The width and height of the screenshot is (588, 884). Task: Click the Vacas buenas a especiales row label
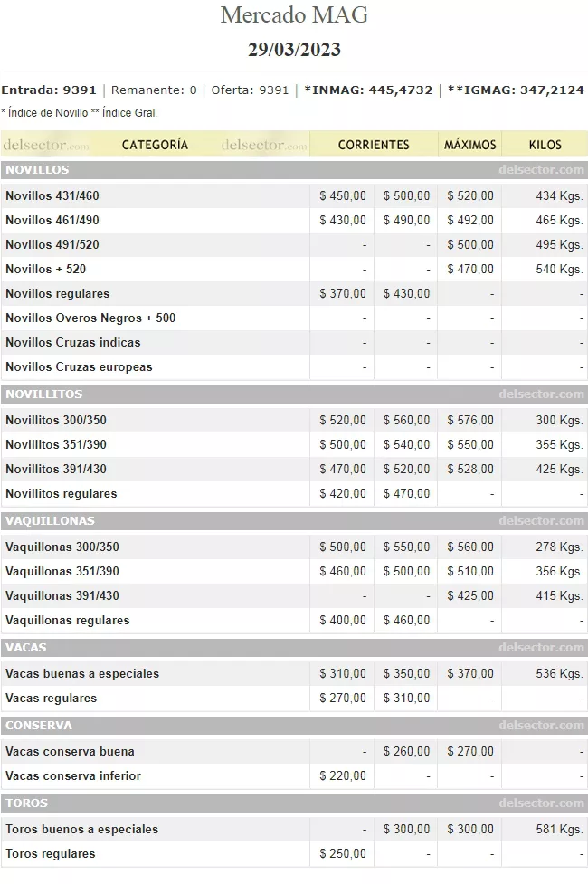point(82,673)
